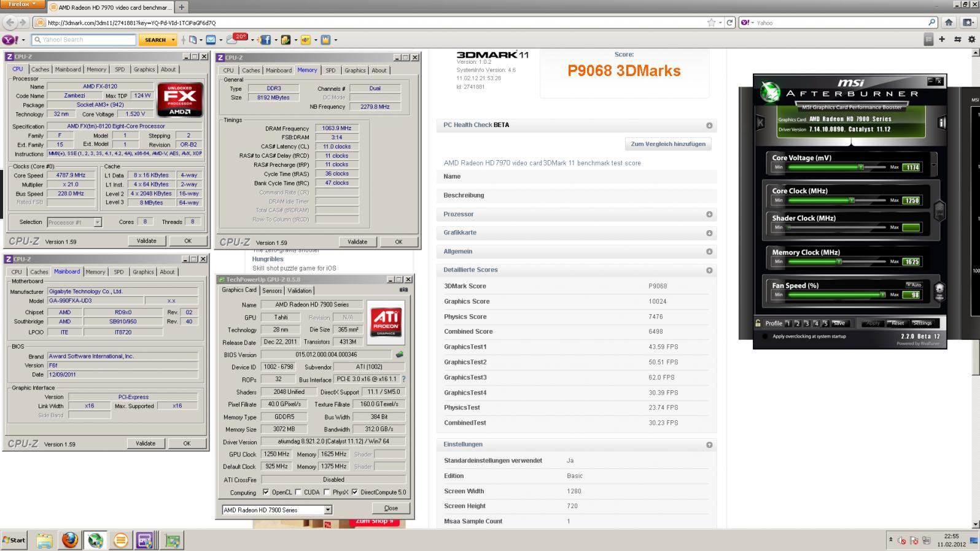The width and height of the screenshot is (980, 551).
Task: Click the Facebook toolbar icon
Action: click(x=265, y=39)
